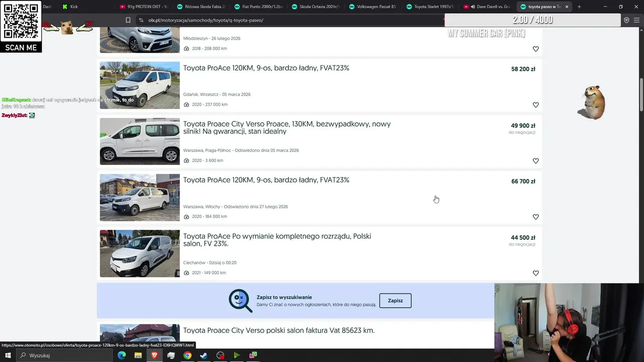644x362 pixels.
Task: Click the 2021 - 149 000 km mileage text
Action: 209,273
